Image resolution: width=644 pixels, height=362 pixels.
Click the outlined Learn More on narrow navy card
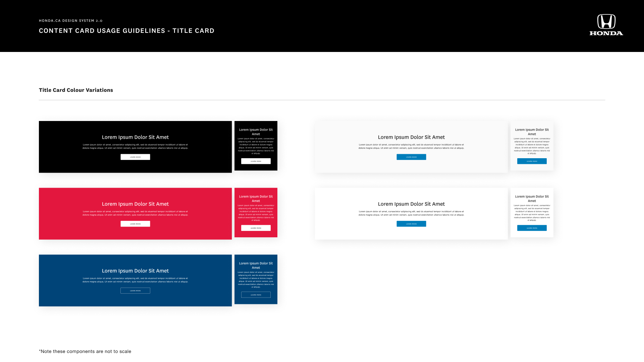(x=256, y=295)
